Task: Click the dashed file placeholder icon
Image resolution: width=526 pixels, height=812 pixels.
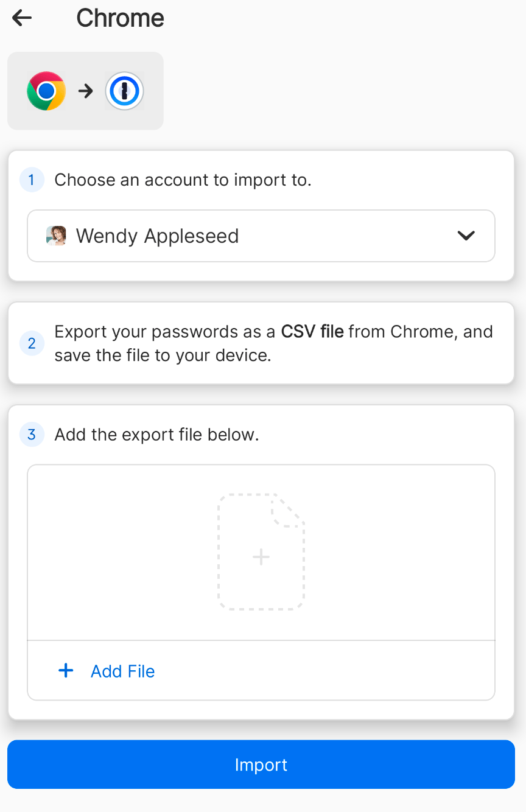Action: [261, 551]
